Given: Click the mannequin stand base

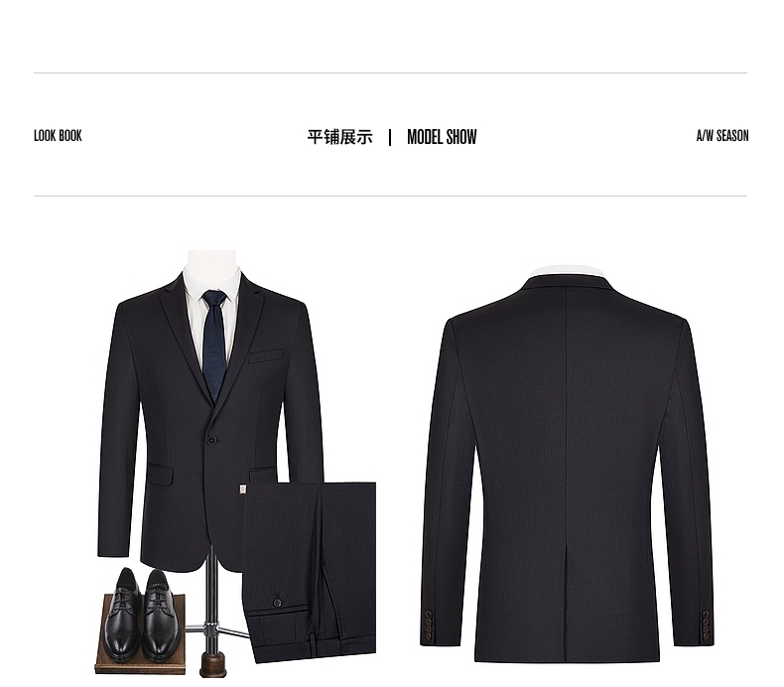Looking at the screenshot, I should (x=213, y=664).
